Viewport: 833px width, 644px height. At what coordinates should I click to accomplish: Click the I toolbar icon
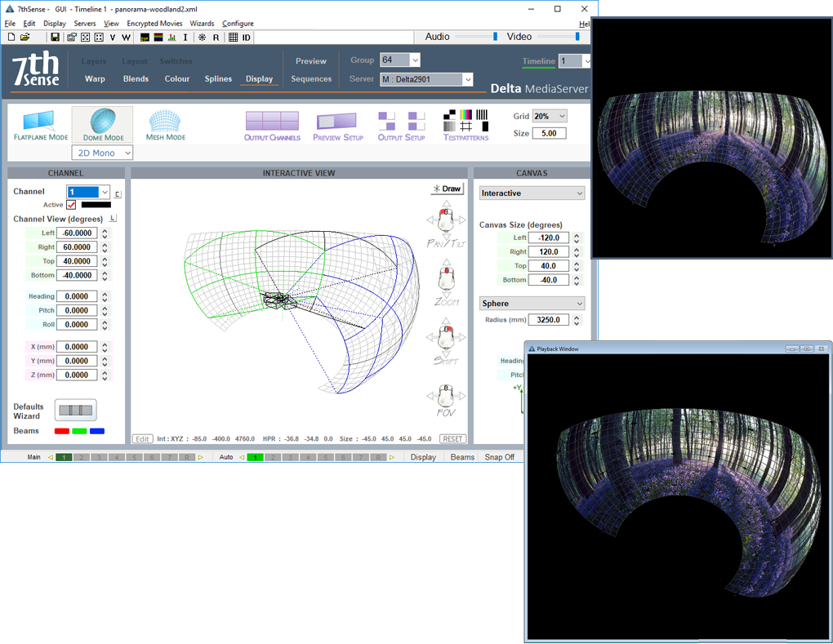(x=185, y=38)
